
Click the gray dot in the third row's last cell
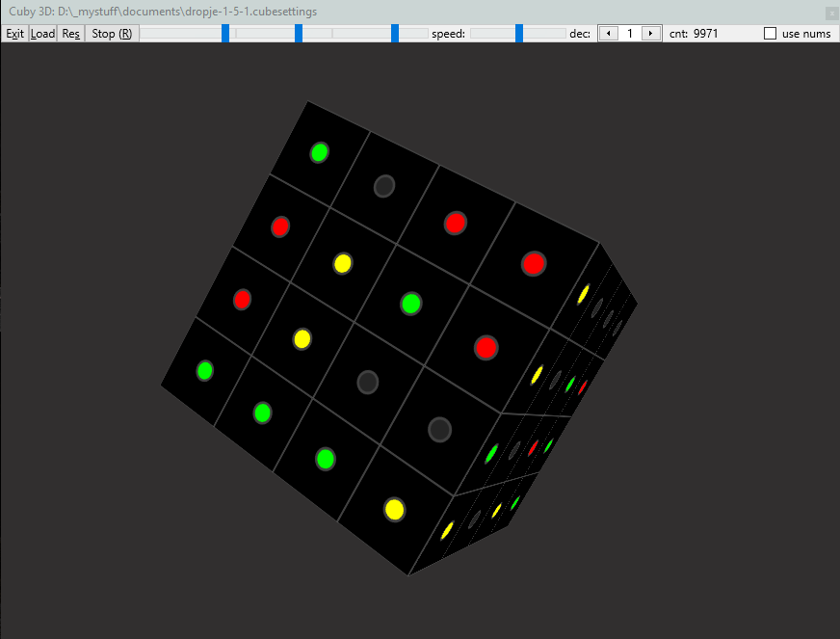click(440, 430)
